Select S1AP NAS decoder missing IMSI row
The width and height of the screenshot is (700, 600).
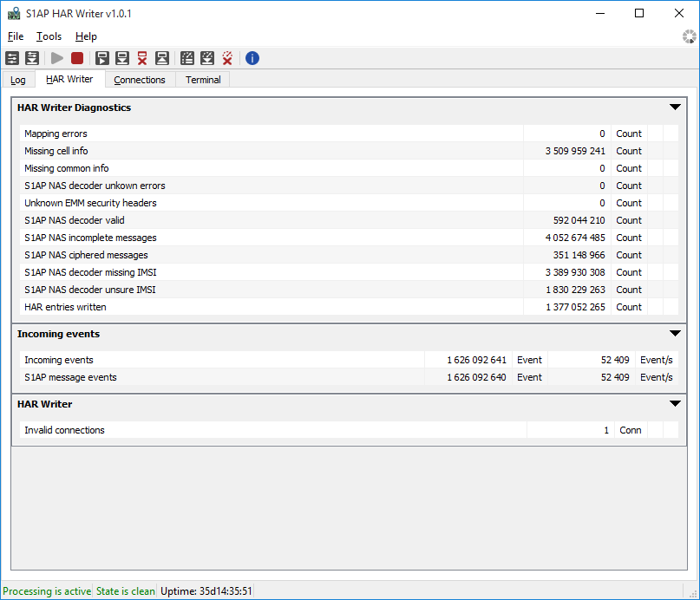pos(349,272)
